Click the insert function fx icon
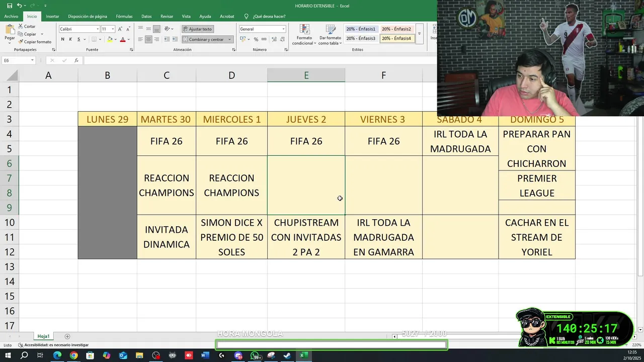The height and width of the screenshot is (362, 644). [x=76, y=60]
